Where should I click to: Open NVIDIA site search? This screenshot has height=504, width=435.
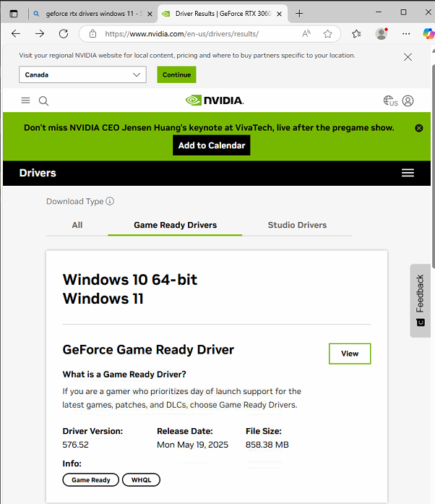click(43, 101)
